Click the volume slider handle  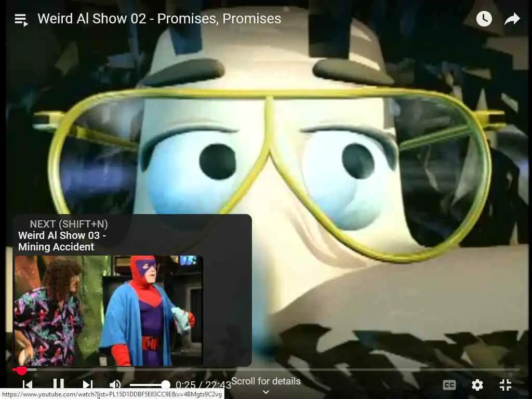click(x=165, y=385)
